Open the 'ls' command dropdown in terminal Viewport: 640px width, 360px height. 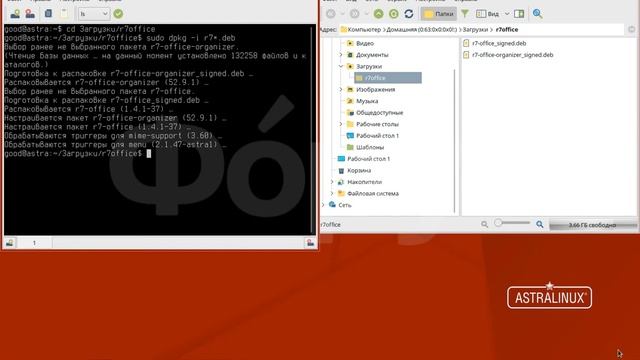point(94,14)
